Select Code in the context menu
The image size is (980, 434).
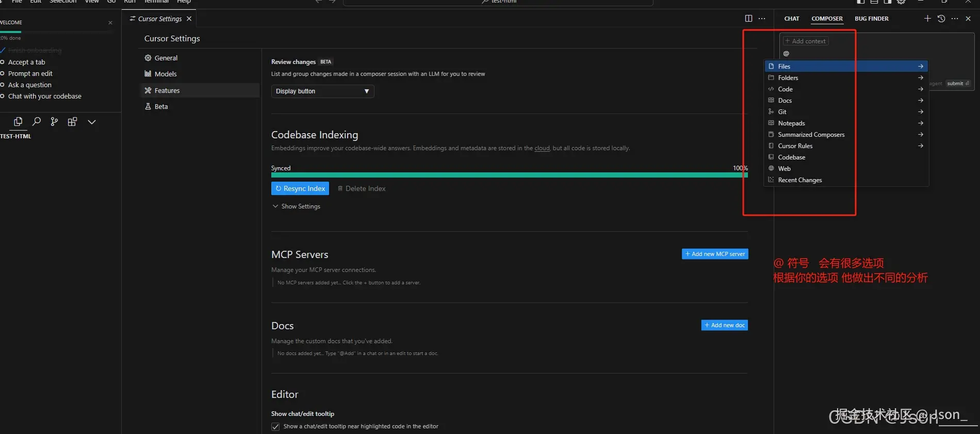point(846,89)
